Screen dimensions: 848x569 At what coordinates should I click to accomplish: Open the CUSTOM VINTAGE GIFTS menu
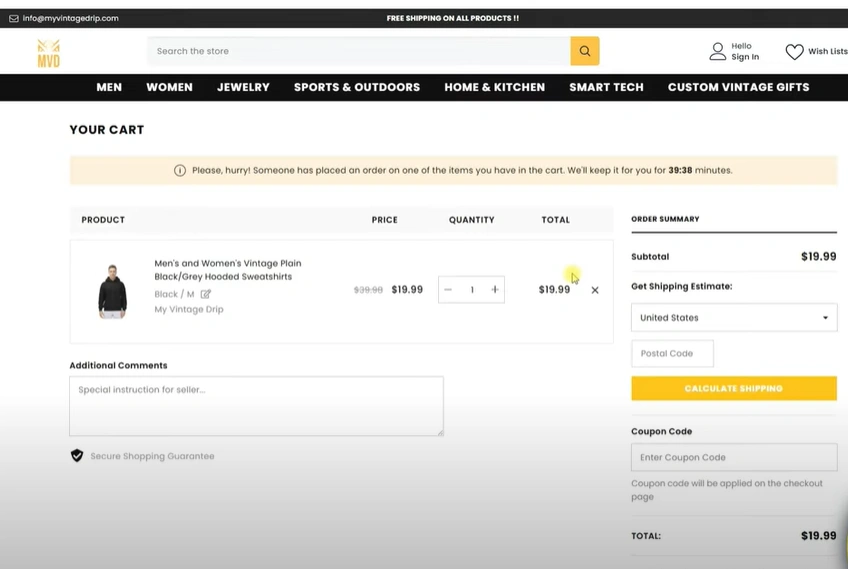(739, 87)
